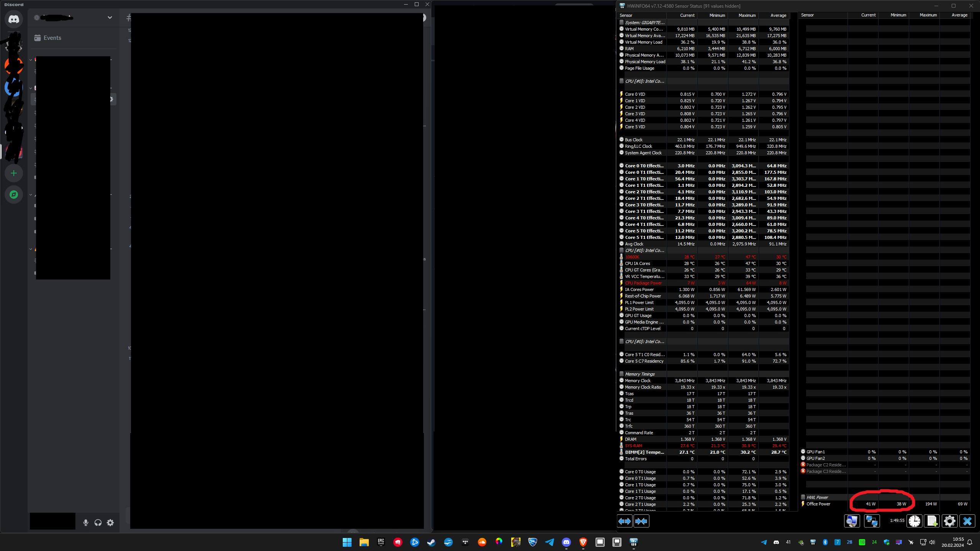Viewport: 980px width, 551px height.
Task: Switch to HWiNFO taskbar icon
Action: pos(633,542)
